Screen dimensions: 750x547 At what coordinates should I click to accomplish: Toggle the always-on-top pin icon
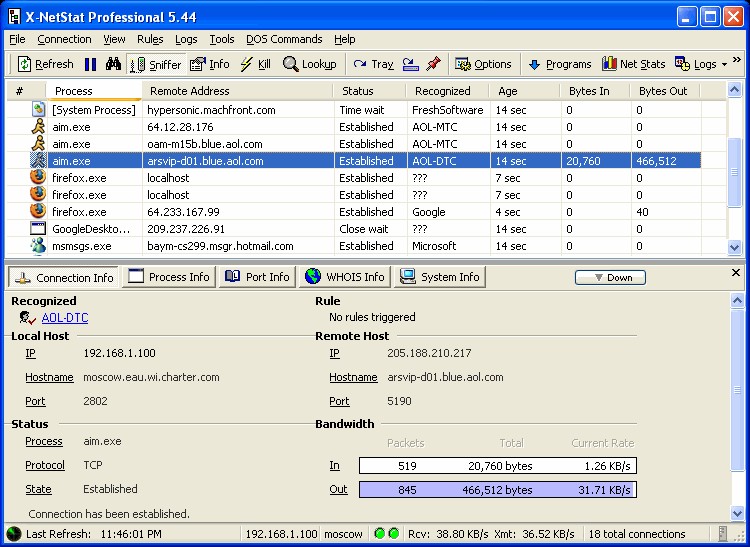[433, 64]
